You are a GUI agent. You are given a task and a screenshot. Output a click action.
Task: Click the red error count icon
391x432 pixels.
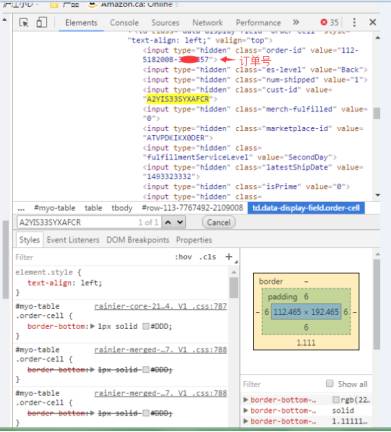[x=324, y=22]
